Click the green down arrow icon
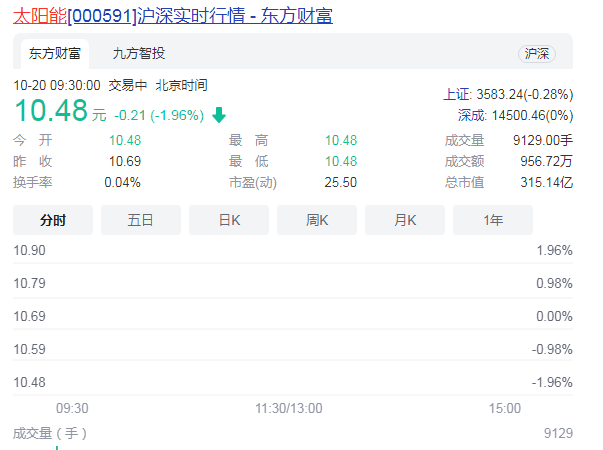The image size is (603, 450). (219, 115)
